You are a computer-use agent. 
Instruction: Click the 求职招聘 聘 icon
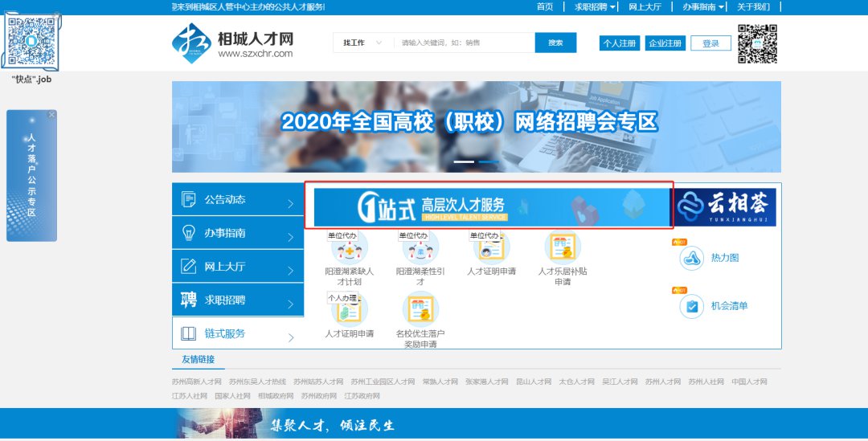[188, 300]
